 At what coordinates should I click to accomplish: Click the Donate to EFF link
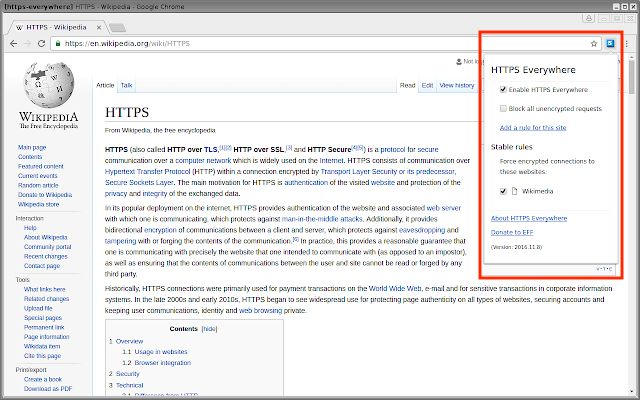(x=513, y=231)
